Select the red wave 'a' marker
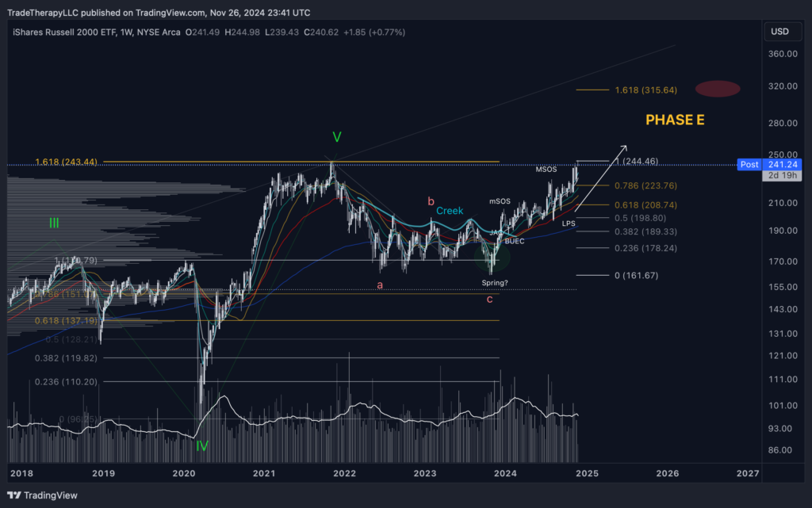The image size is (812, 508). point(380,285)
